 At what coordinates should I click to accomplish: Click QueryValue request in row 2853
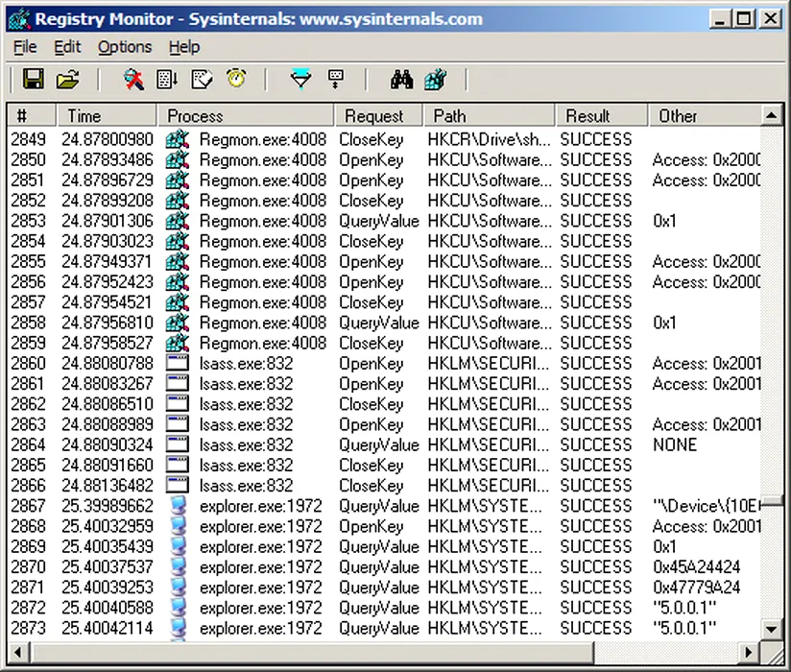(379, 221)
